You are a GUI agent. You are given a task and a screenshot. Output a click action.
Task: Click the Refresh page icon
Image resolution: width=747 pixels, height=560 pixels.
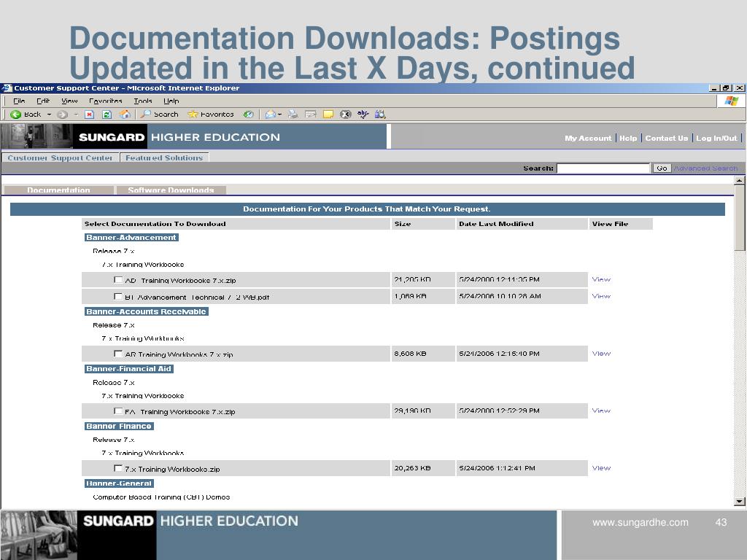pos(107,114)
